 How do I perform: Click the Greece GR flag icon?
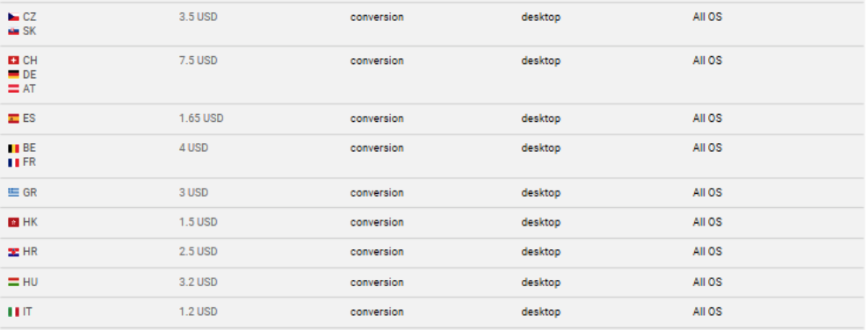coord(13,192)
